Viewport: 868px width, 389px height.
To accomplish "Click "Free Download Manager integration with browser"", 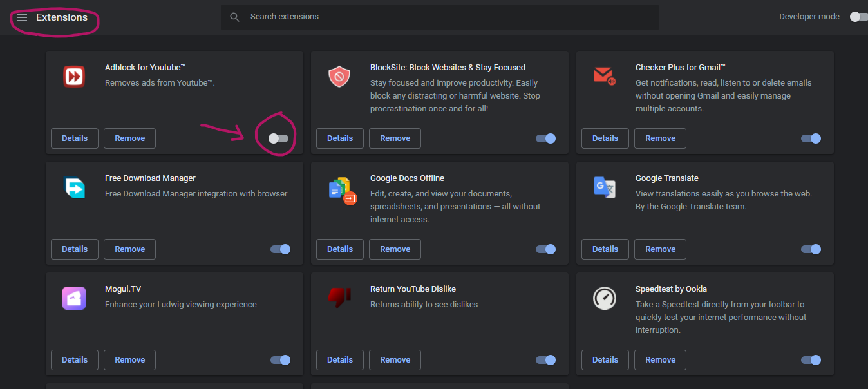I will (x=196, y=194).
